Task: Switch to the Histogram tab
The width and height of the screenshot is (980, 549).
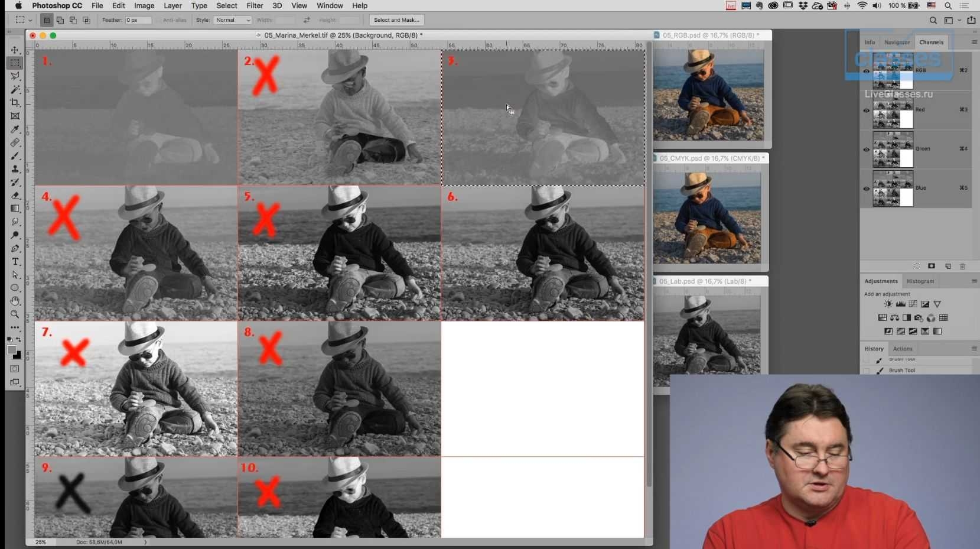Action: click(x=920, y=281)
